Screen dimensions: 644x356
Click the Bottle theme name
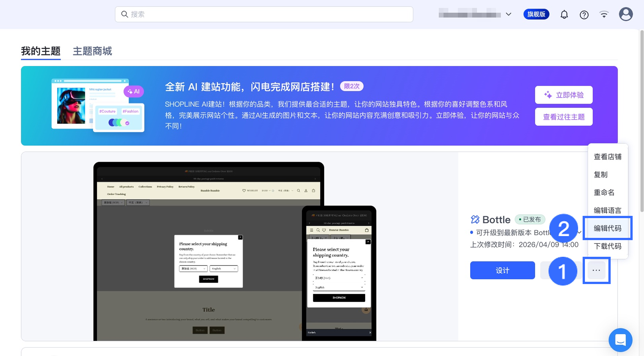[496, 220]
